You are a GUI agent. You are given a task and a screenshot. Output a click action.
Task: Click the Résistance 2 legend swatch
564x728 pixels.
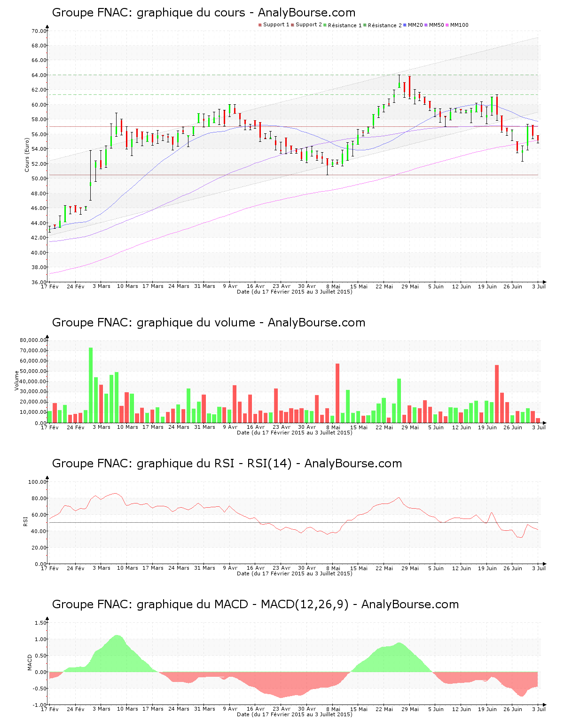tap(365, 25)
